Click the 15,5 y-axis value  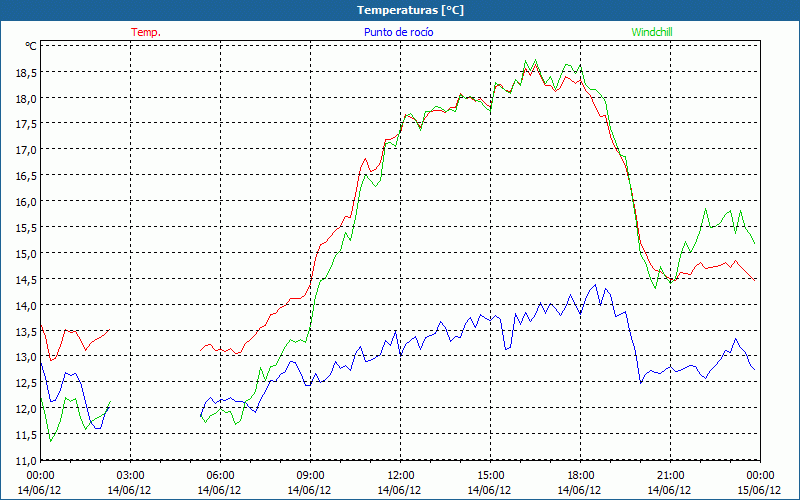pyautogui.click(x=26, y=229)
